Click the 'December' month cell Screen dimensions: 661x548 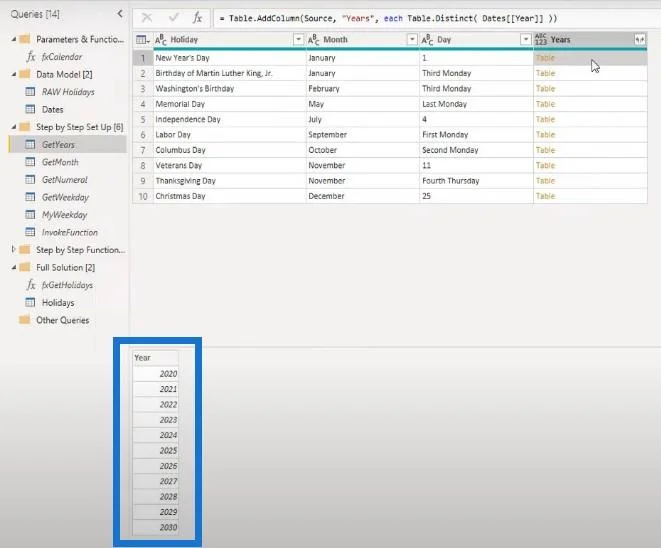[x=363, y=196]
